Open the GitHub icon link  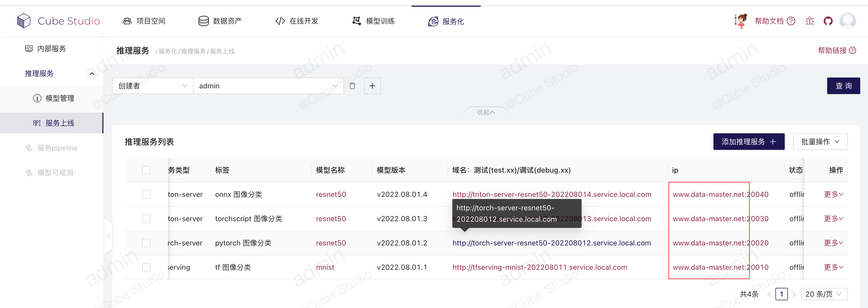click(828, 21)
